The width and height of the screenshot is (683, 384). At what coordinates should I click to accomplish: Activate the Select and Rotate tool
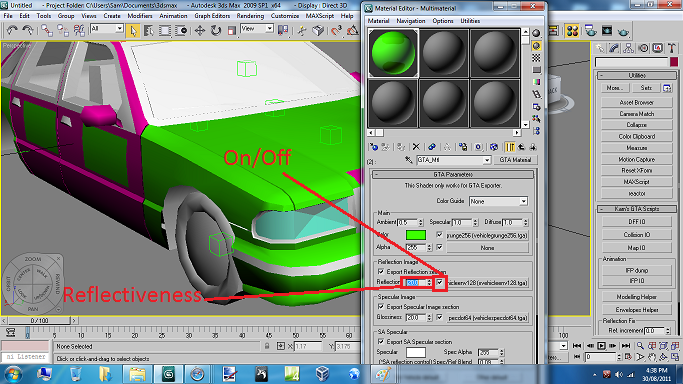point(216,30)
